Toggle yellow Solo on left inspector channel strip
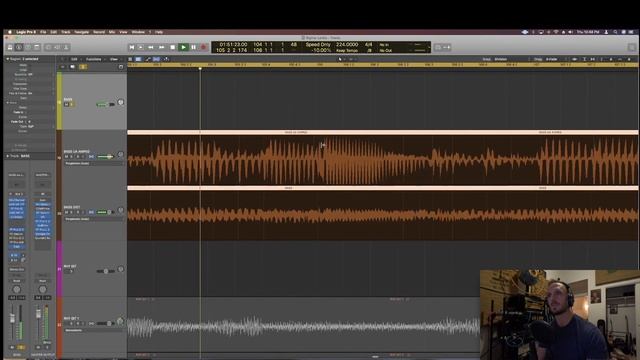Image resolution: width=640 pixels, height=360 pixels. click(x=21, y=347)
